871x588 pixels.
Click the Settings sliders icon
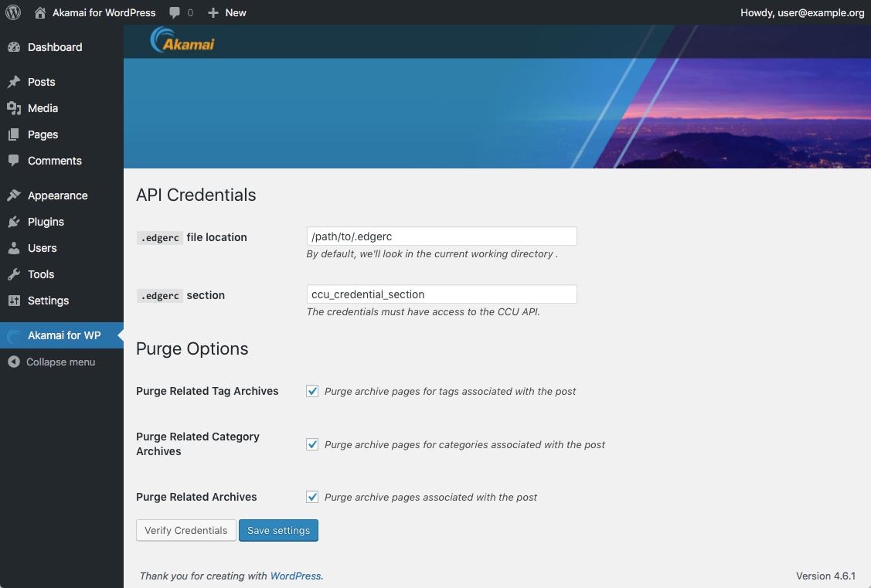[x=14, y=301]
